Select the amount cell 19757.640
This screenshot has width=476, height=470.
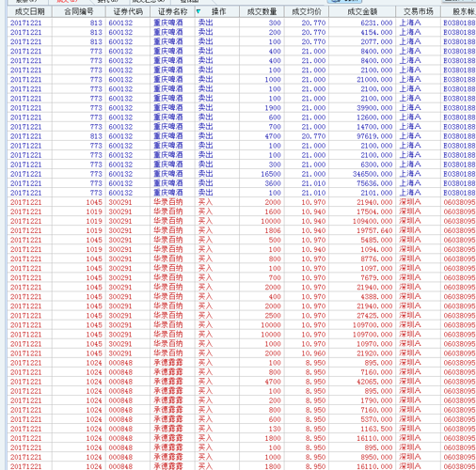[x=374, y=230]
